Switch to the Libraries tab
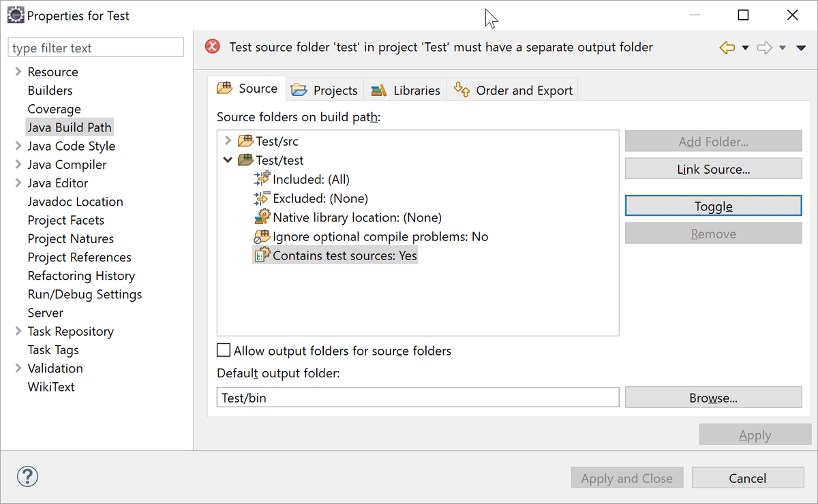The height and width of the screenshot is (504, 818). (x=406, y=90)
